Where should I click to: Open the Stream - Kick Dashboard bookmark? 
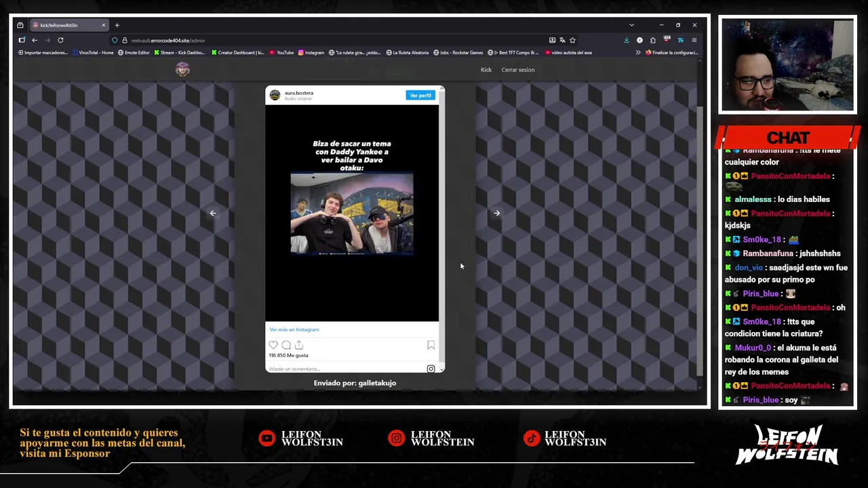click(180, 52)
